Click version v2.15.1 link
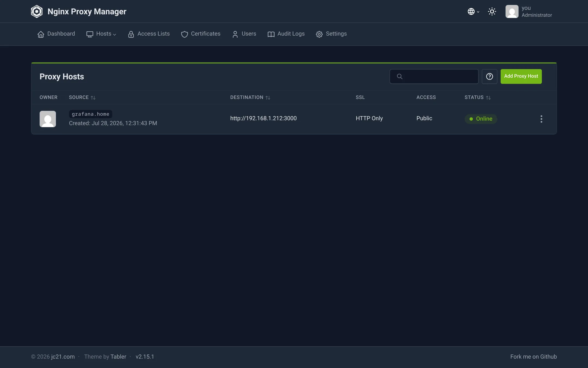The image size is (588, 368). click(145, 357)
